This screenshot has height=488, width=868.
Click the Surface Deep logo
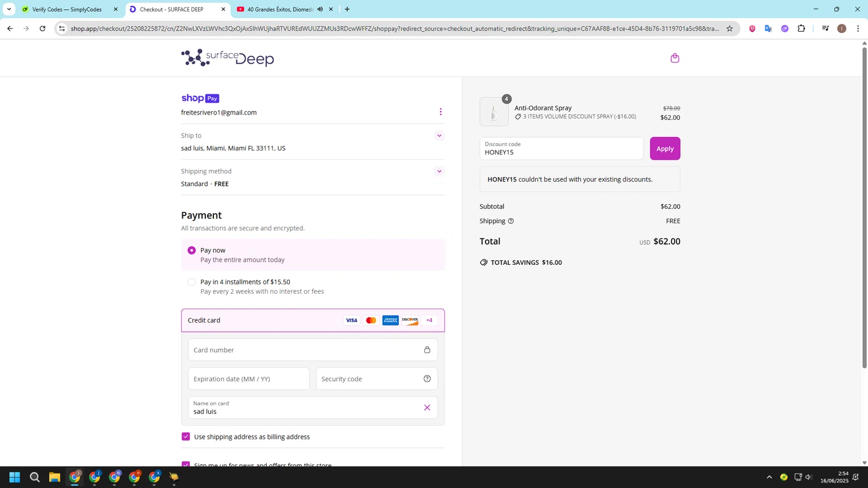227,58
